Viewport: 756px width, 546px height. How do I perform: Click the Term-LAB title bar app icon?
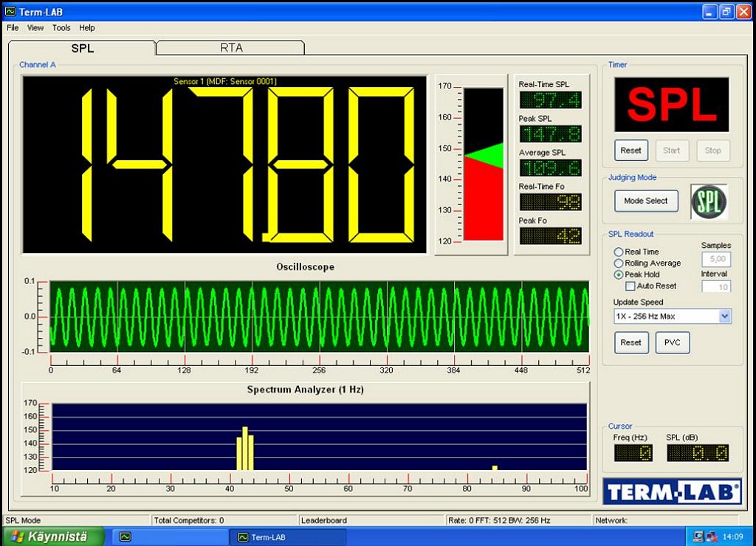pos(10,11)
